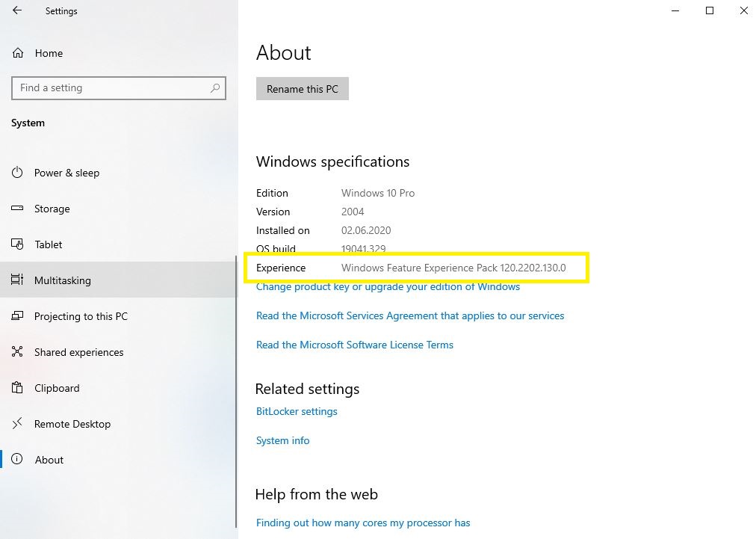The image size is (756, 539).
Task: Click the Multitasking icon
Action: (17, 280)
